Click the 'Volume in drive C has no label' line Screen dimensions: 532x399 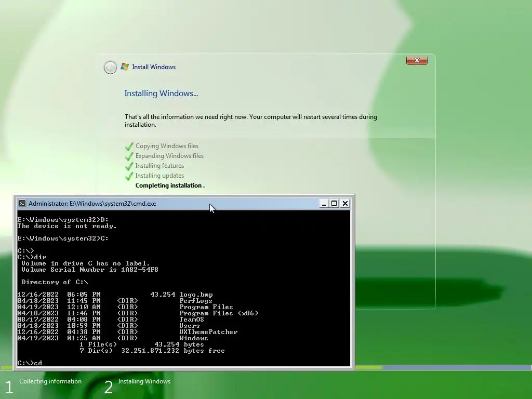coord(86,263)
